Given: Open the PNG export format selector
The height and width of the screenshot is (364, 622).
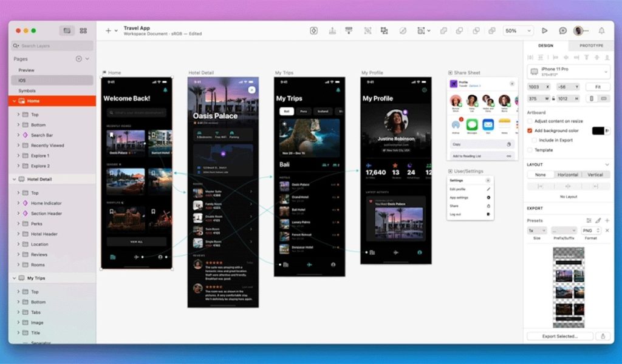Looking at the screenshot, I should (x=590, y=230).
